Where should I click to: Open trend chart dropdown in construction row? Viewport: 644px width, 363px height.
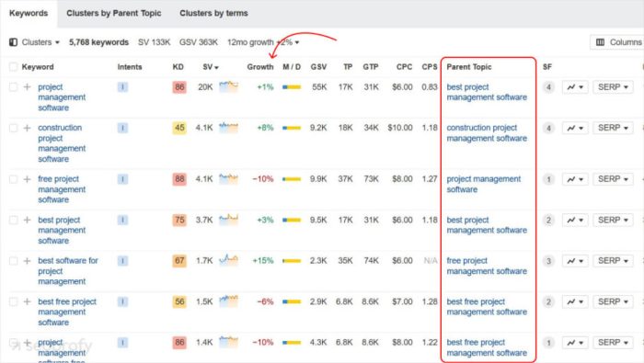(575, 128)
